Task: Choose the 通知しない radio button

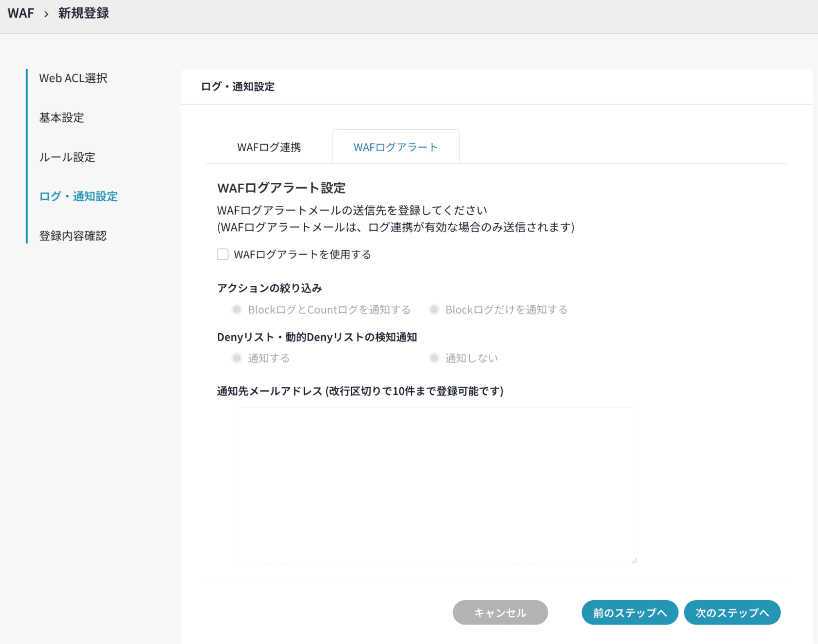Action: [x=434, y=358]
